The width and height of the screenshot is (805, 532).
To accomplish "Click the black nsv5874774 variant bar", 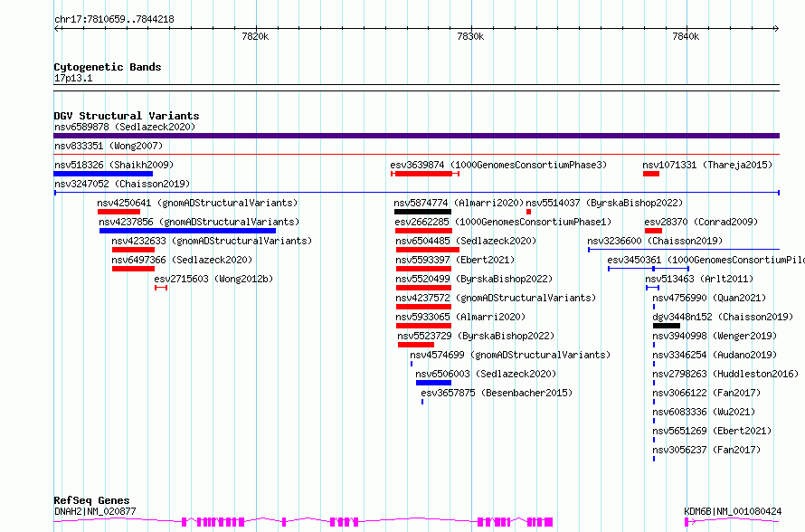I will click(x=422, y=212).
